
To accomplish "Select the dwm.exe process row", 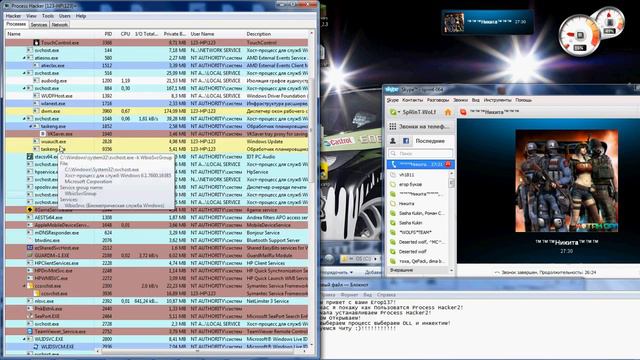I will tap(157, 111).
